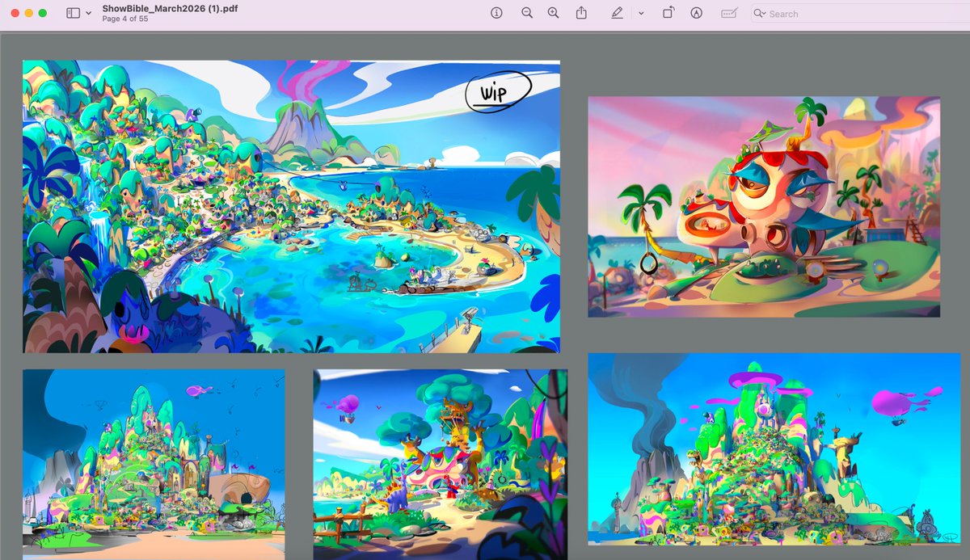
Task: Open the sidebar view button
Action: [x=73, y=13]
